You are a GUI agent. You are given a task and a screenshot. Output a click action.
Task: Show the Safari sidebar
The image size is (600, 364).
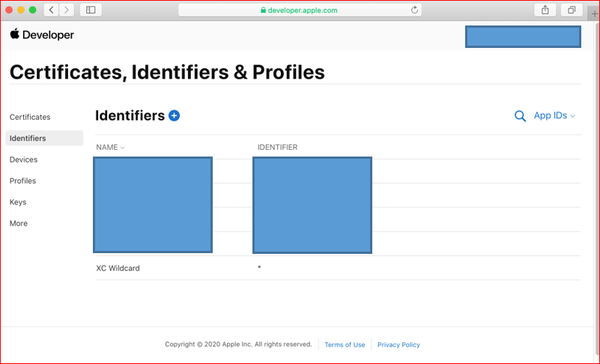pos(91,10)
